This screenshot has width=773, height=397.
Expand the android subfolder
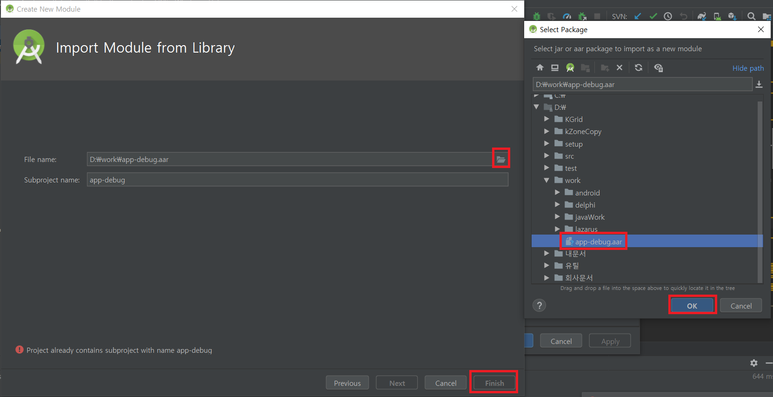557,193
